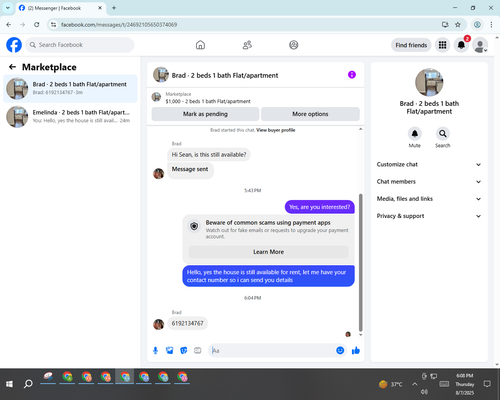Click Learn More on scam warning

pyautogui.click(x=268, y=252)
